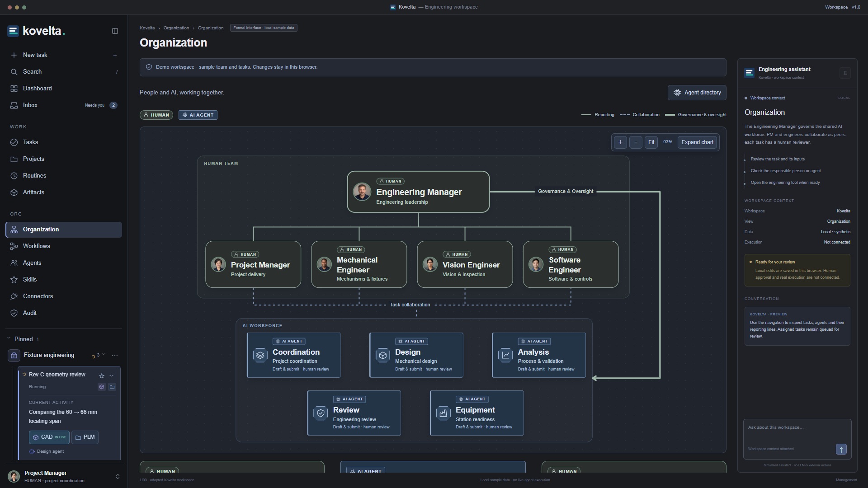Open the Agent directory
Image resolution: width=868 pixels, height=488 pixels.
(697, 93)
